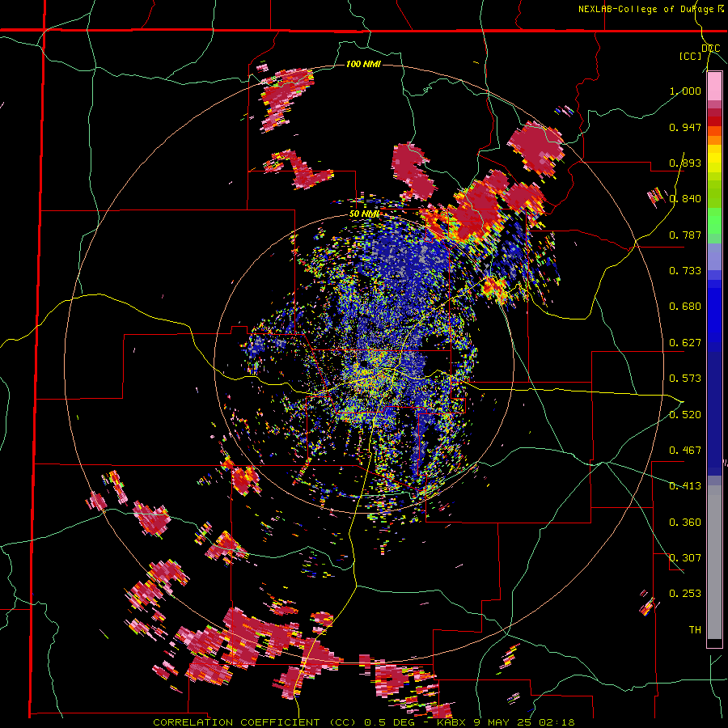This screenshot has height=728, width=728.
Task: Click the 0.573 legend value
Action: pos(685,379)
